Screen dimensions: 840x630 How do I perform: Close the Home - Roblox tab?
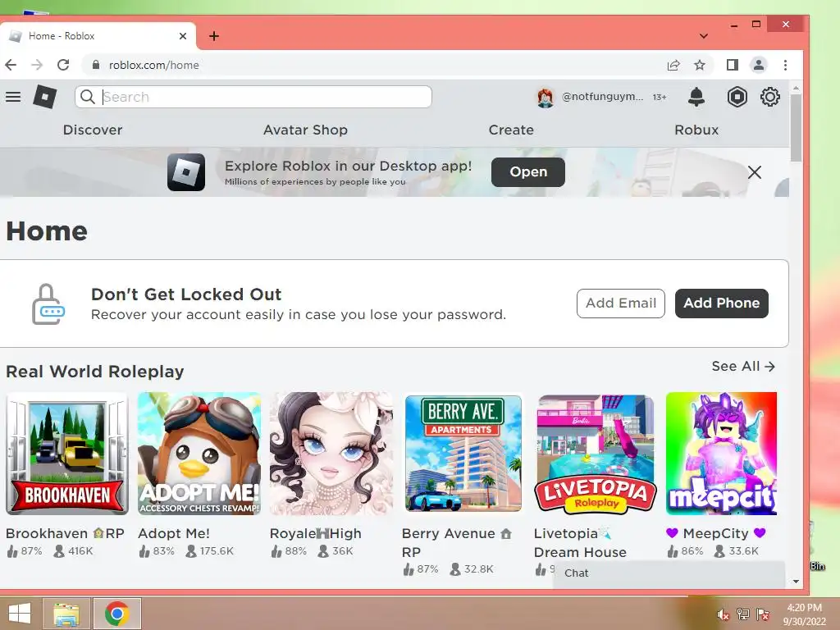(183, 36)
